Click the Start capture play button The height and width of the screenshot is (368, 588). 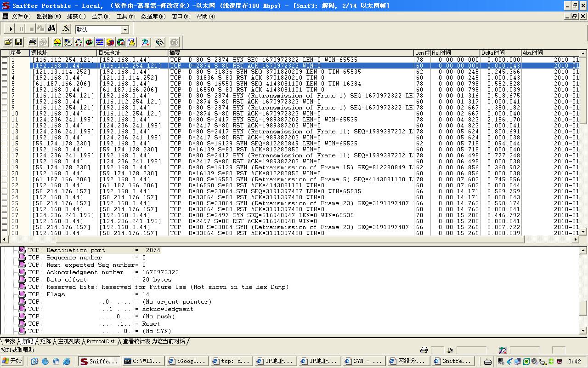pyautogui.click(x=11, y=29)
